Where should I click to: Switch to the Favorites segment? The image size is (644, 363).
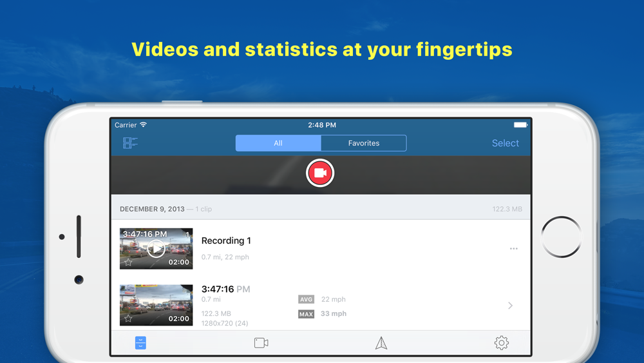point(363,143)
